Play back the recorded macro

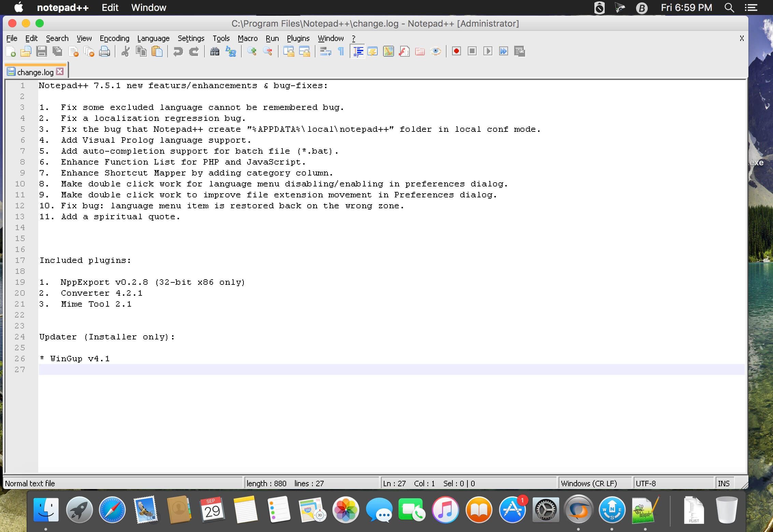(488, 51)
